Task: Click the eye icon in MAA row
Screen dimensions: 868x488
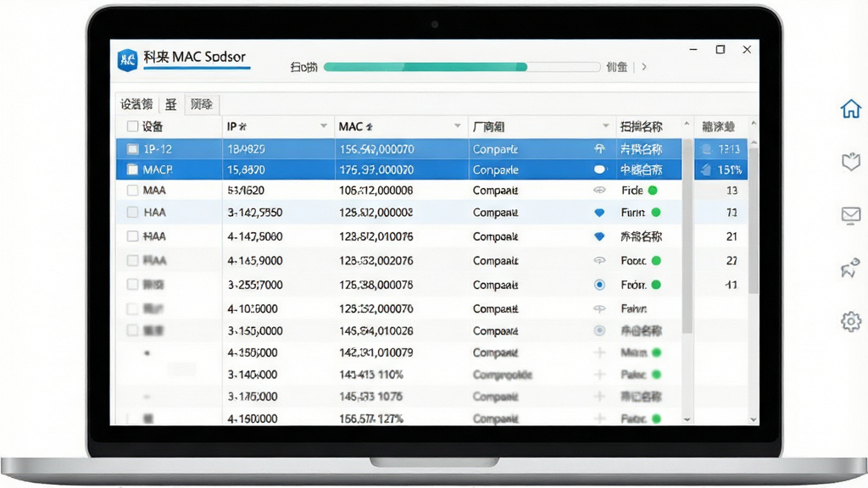Action: pyautogui.click(x=599, y=191)
